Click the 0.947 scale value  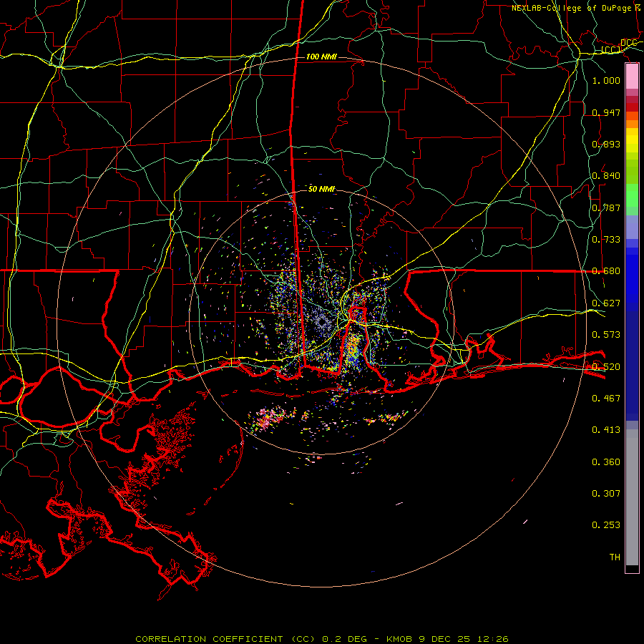[606, 112]
